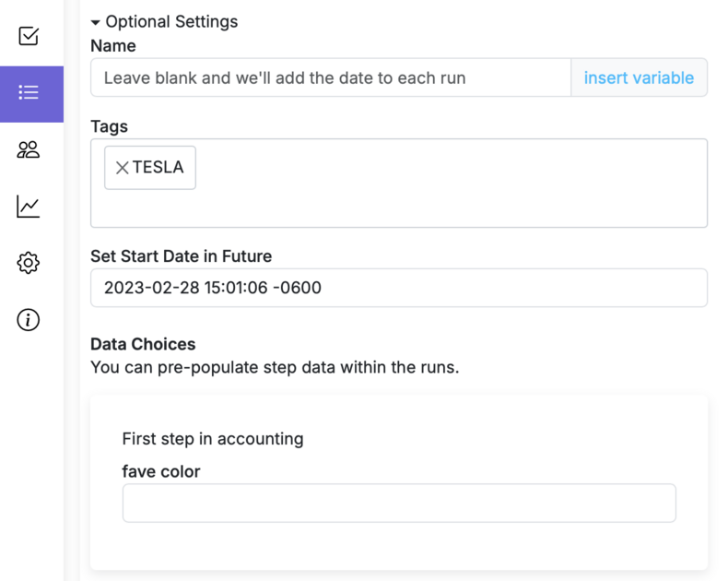Open the line chart reports icon
Screen dimensions: 728x581
click(x=29, y=207)
